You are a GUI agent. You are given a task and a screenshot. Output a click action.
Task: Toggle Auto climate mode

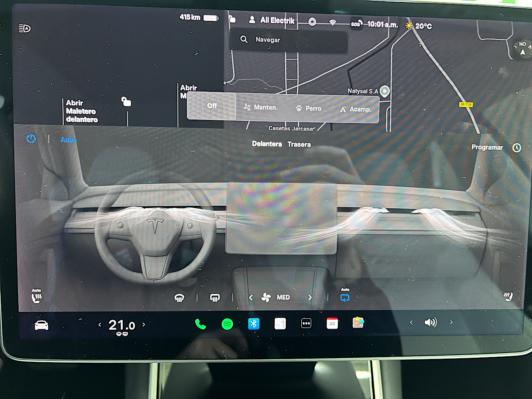(68, 140)
